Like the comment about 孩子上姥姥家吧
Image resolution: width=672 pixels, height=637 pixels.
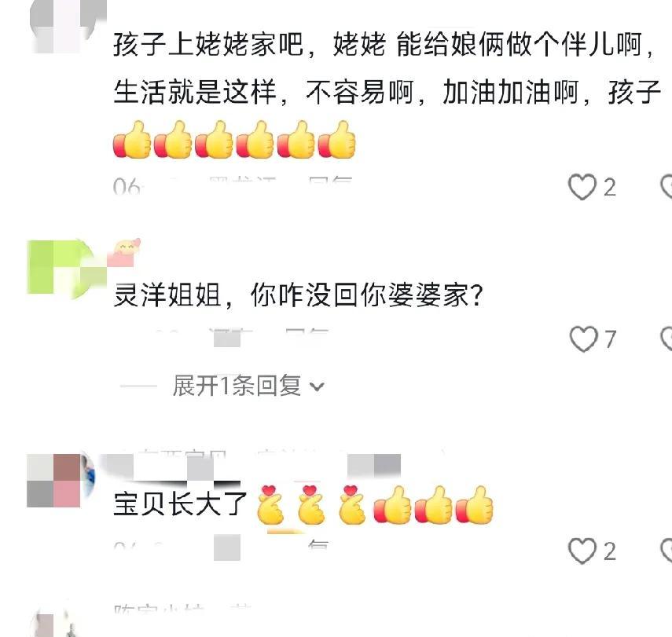(x=582, y=187)
